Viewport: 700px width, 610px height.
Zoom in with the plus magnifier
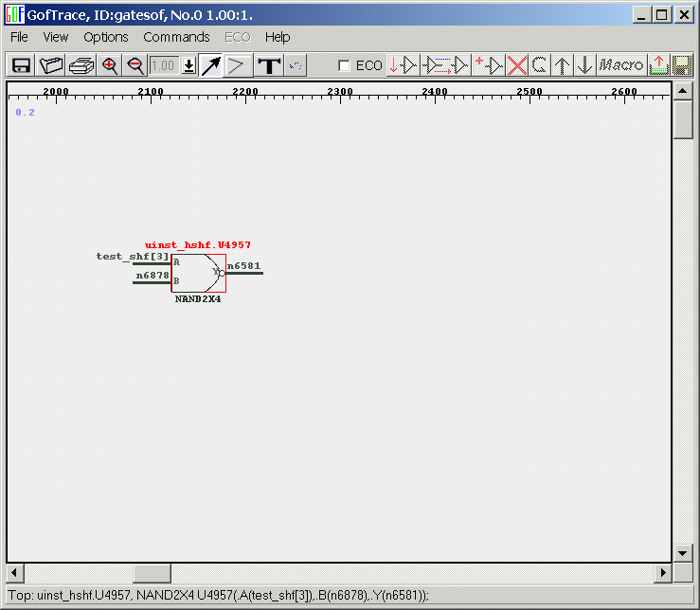(x=110, y=65)
